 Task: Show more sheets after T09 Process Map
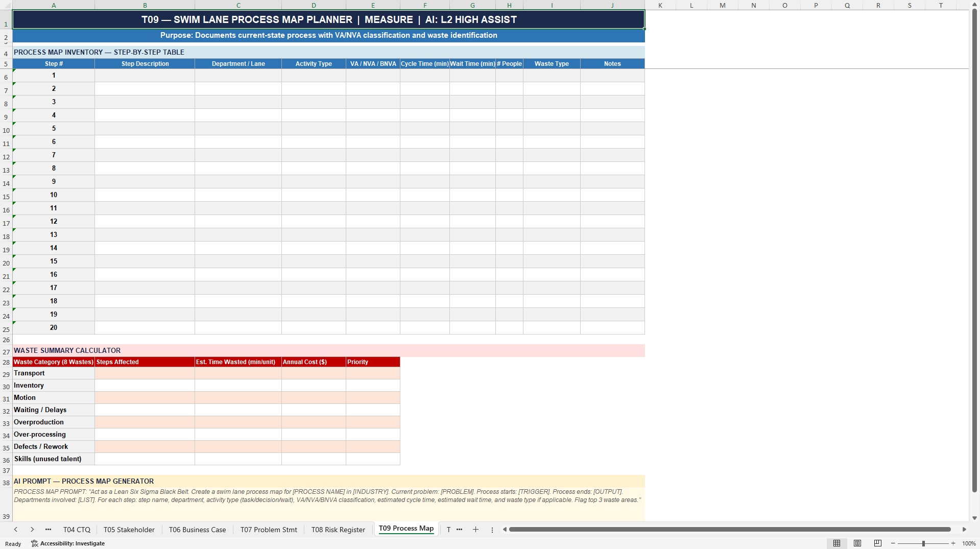click(459, 530)
